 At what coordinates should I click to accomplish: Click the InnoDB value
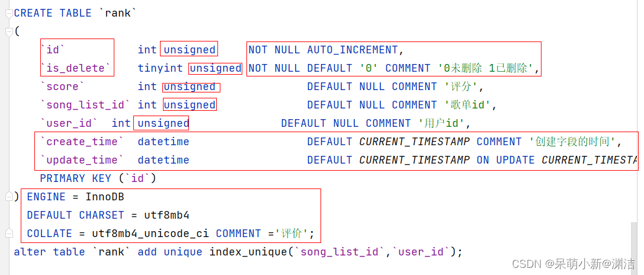[105, 197]
